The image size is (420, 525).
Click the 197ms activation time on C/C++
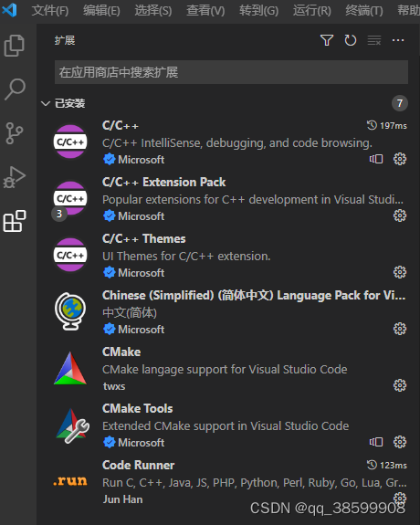[x=387, y=126]
